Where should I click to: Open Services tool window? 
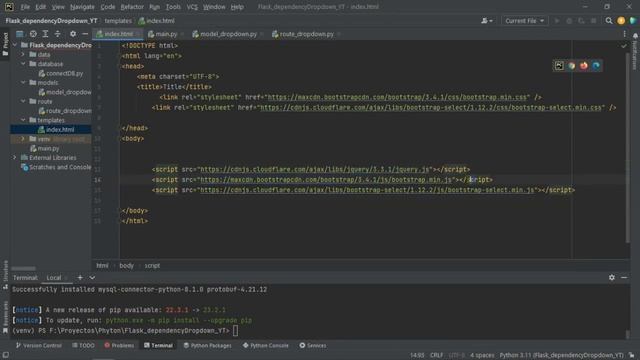pyautogui.click(x=313, y=345)
